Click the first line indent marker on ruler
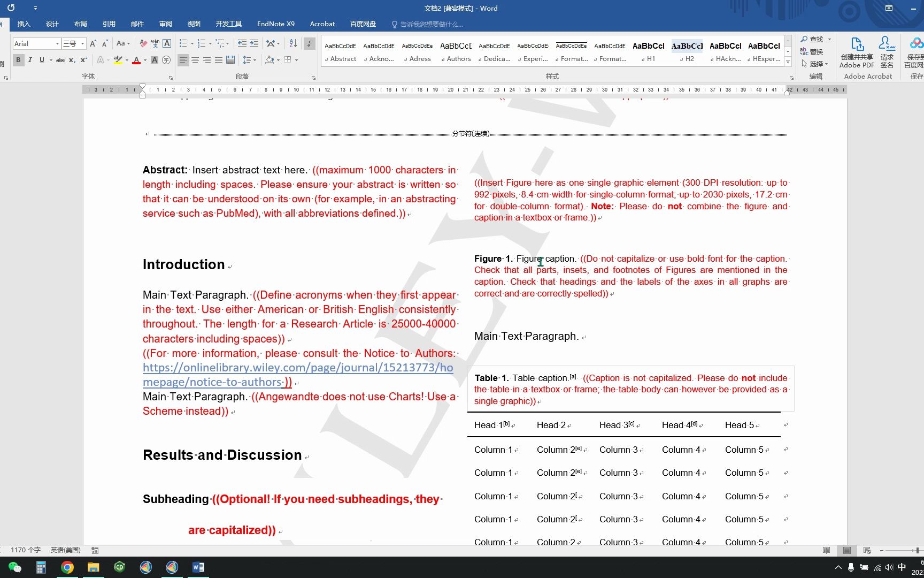This screenshot has width=924, height=578. pyautogui.click(x=142, y=86)
